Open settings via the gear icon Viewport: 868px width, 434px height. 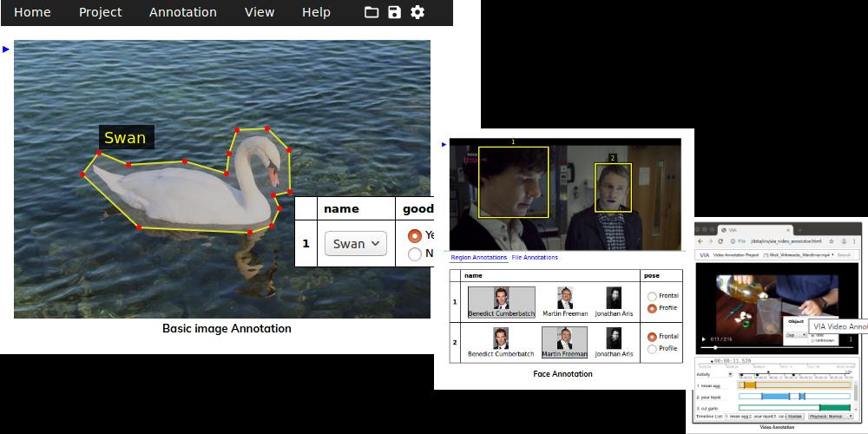(x=418, y=12)
